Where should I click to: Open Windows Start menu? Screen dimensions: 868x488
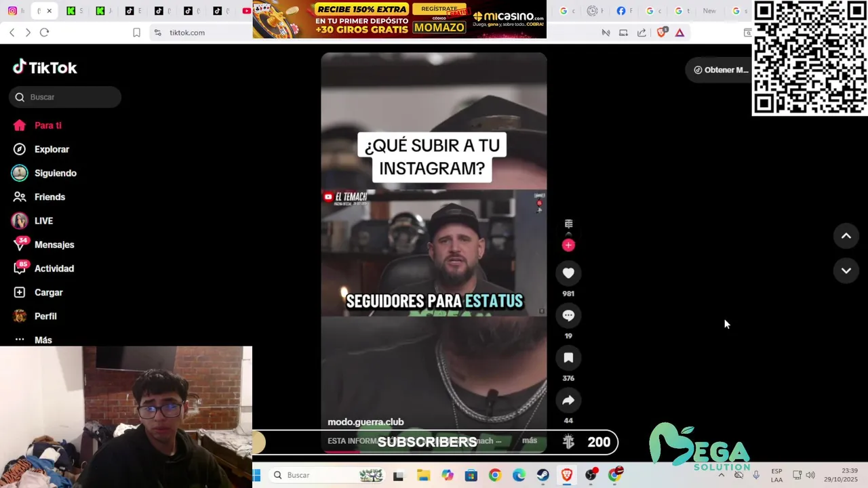point(257,475)
